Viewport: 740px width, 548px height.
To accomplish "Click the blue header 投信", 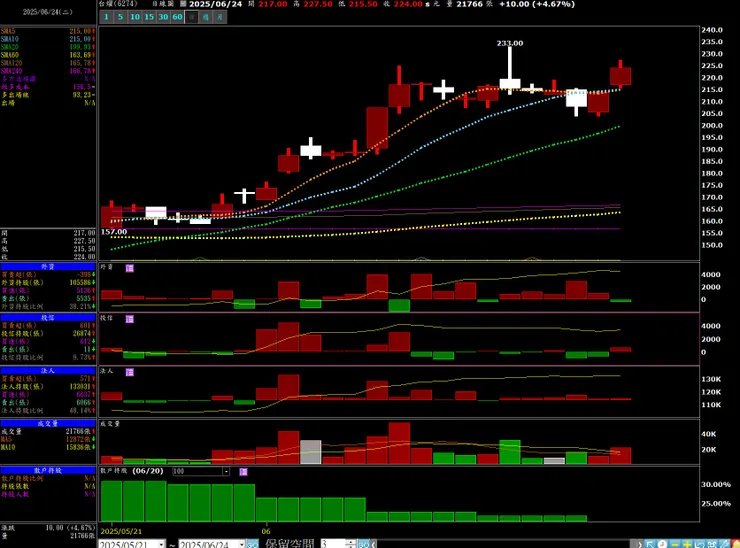I will tap(48, 318).
